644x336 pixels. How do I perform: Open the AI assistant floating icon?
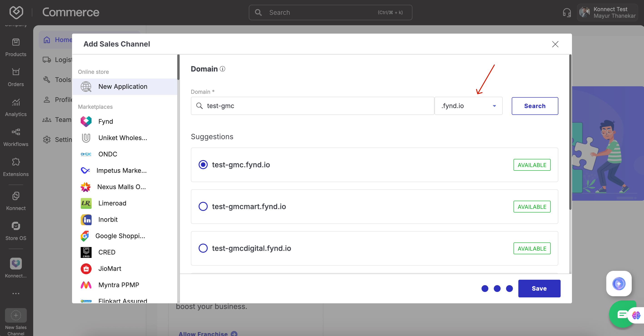tap(619, 283)
